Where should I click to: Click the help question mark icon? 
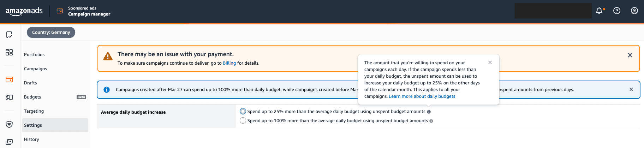click(617, 11)
